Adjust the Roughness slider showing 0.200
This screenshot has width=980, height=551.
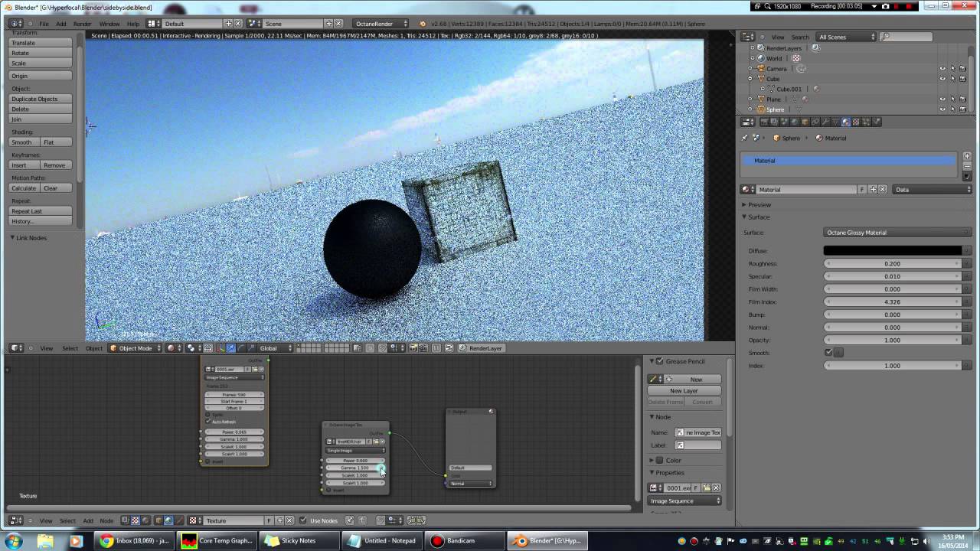point(892,263)
